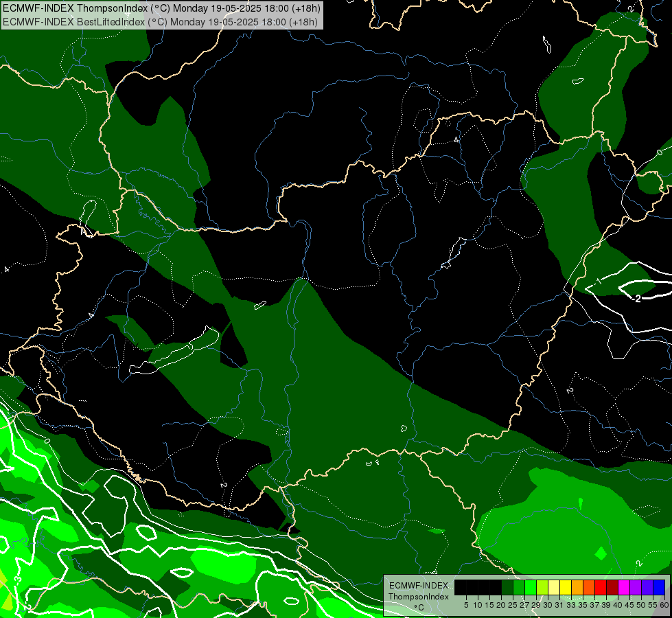This screenshot has height=618, width=672.
Task: Click the BestLiftedIndex title line at top
Action: pos(160,22)
